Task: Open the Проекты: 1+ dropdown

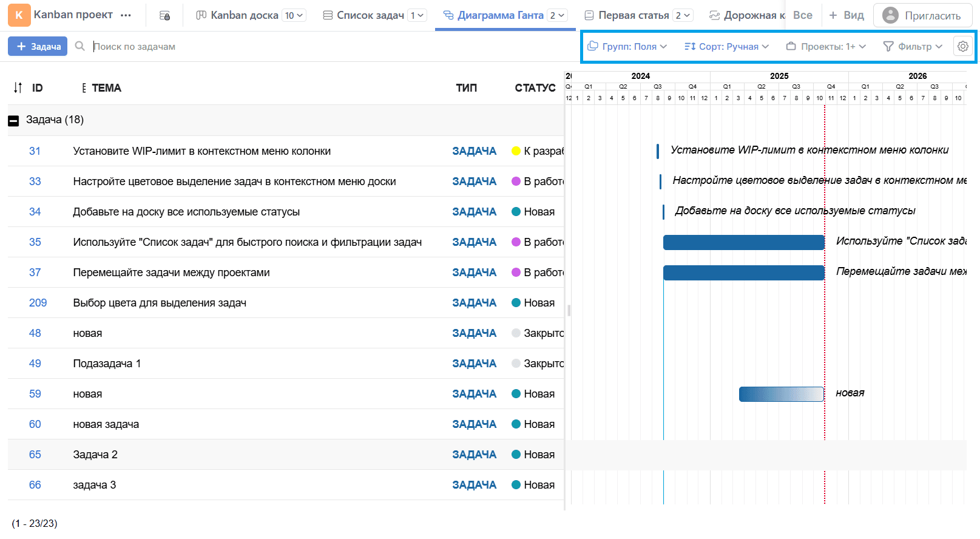Action: (826, 46)
